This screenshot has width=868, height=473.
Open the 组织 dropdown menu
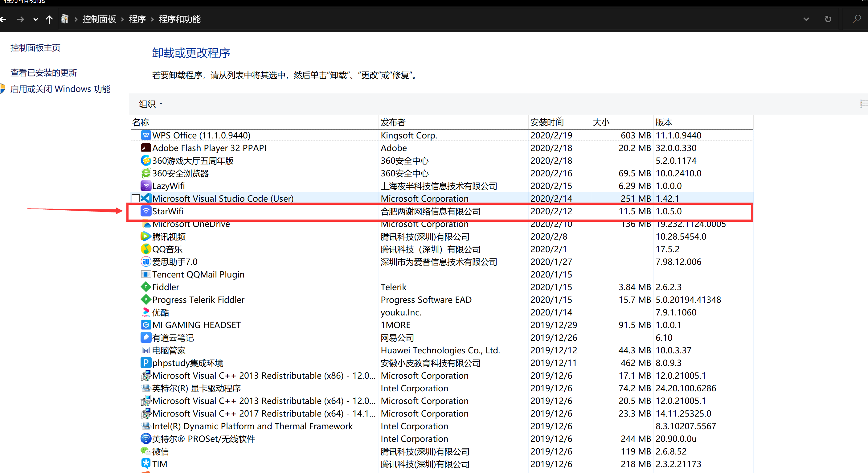click(151, 104)
